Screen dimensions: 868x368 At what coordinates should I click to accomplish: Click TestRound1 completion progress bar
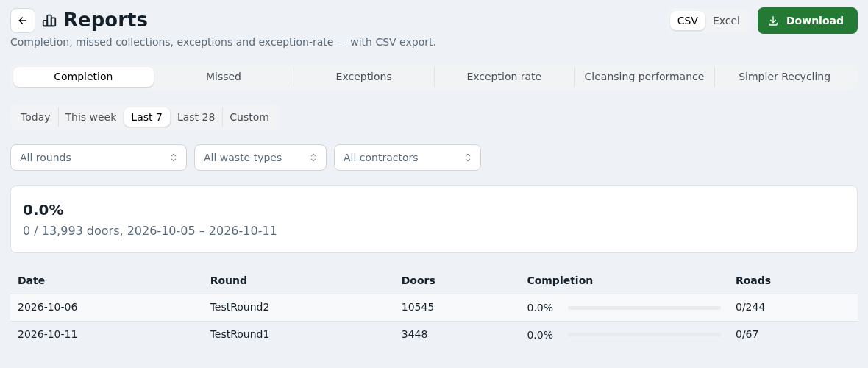(644, 335)
